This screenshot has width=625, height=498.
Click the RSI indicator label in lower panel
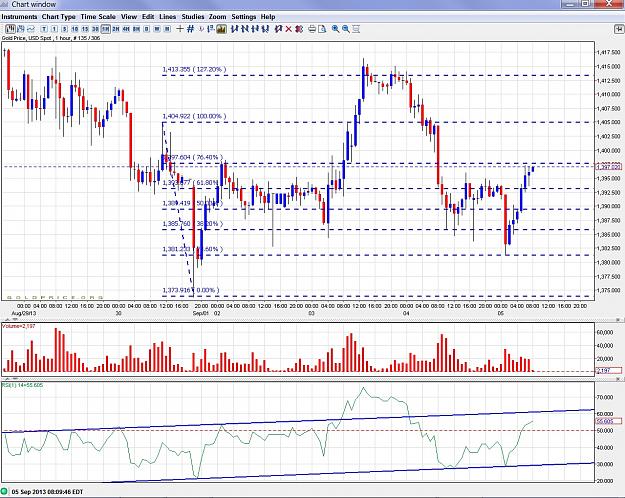(22, 385)
